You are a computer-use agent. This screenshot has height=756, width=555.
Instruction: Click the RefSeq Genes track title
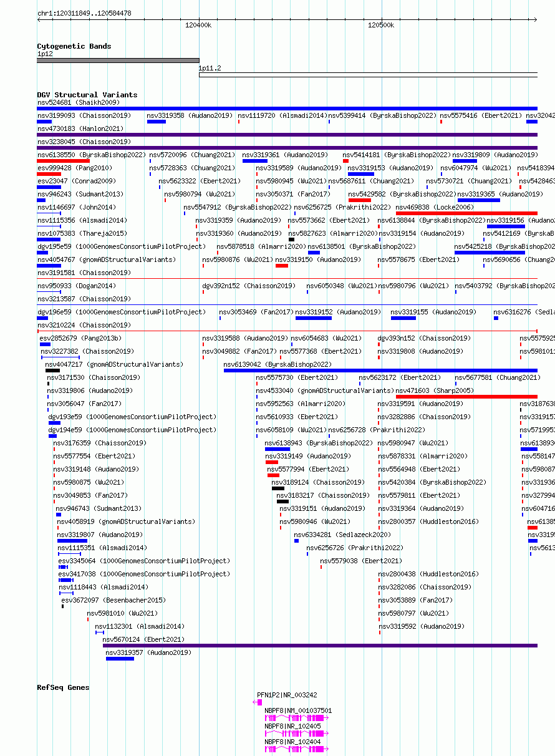point(63,687)
